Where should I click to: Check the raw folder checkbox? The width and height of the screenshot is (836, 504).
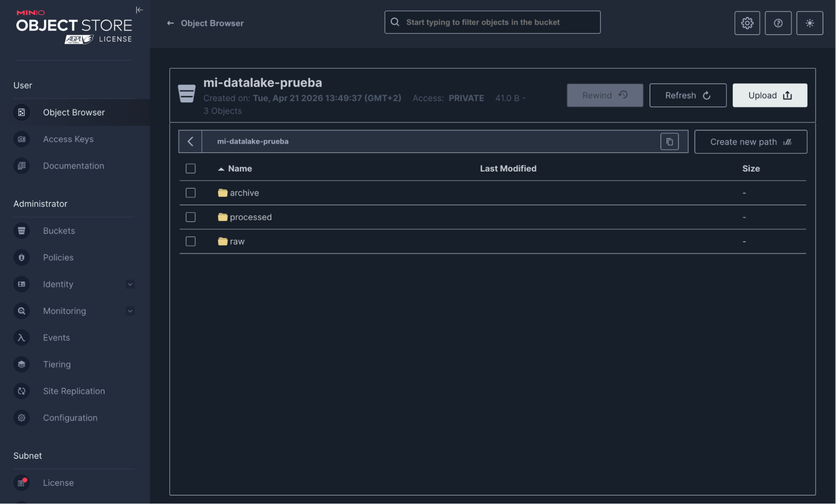click(x=191, y=241)
